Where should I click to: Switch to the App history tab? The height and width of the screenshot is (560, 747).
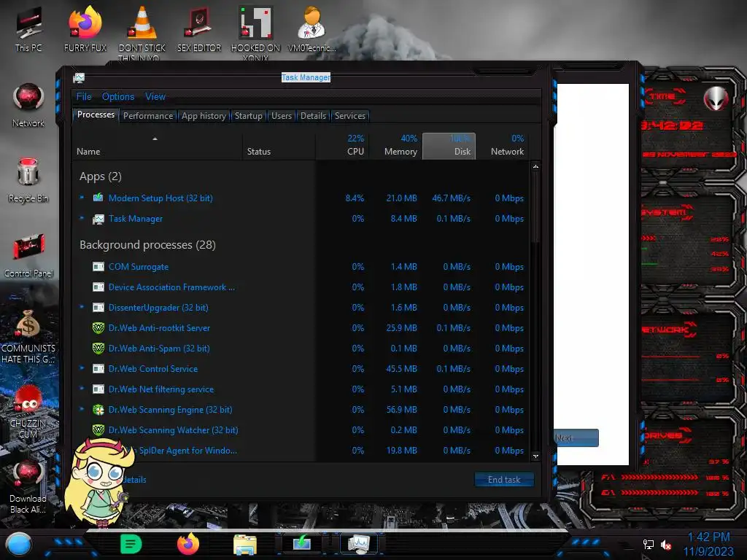point(204,116)
